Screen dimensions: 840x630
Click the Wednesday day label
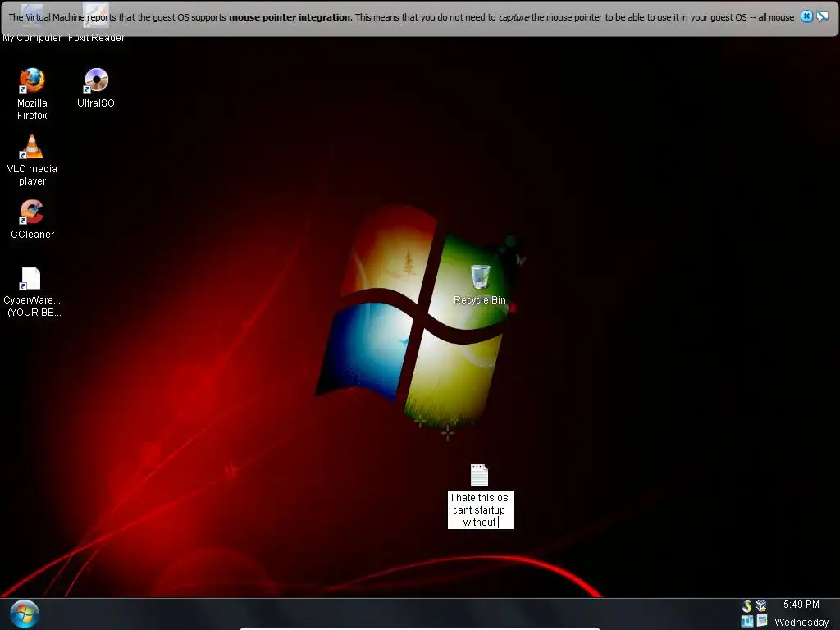801,622
